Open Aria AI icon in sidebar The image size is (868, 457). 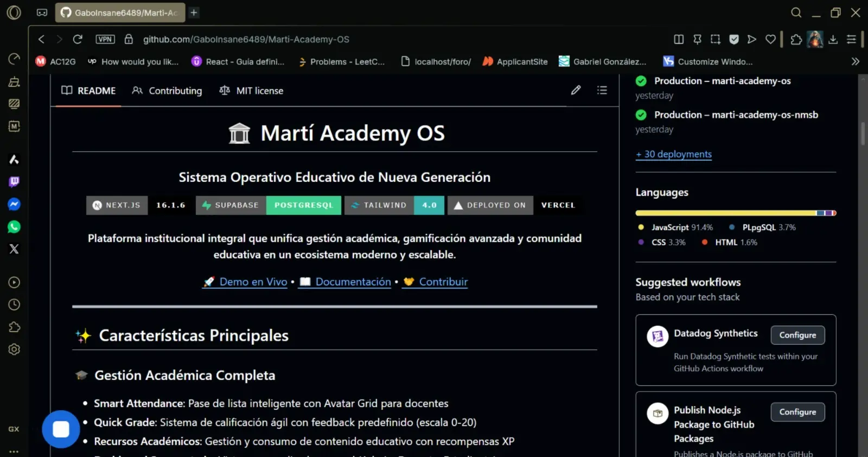click(x=14, y=159)
